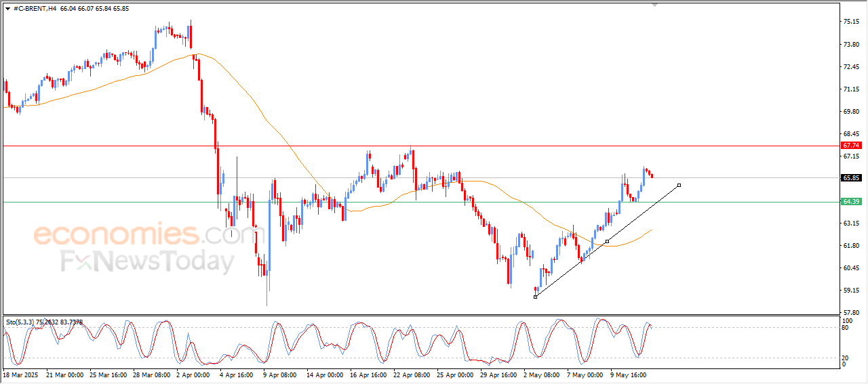Click the 75.15 price axis label
This screenshot has width=868, height=384.
[850, 22]
